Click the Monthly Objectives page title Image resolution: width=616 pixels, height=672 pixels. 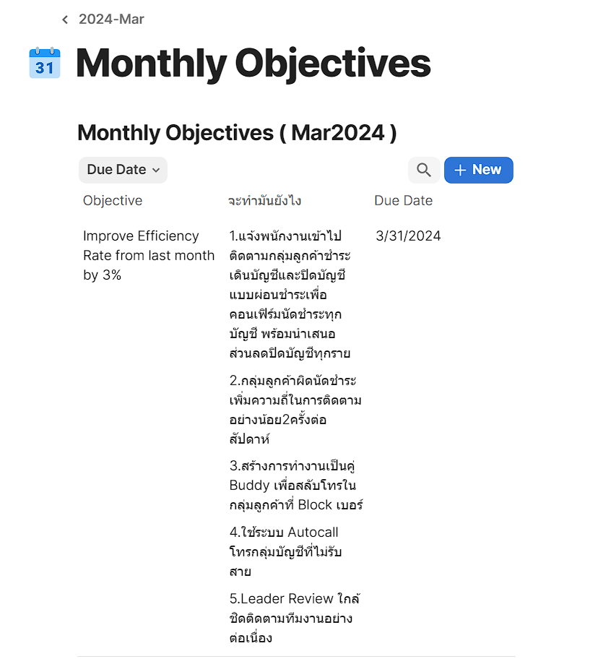tap(253, 64)
